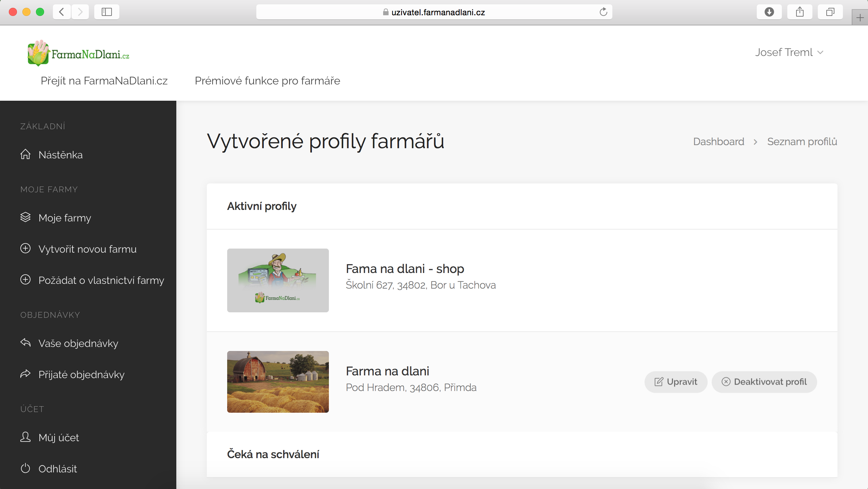Click the Safari share icon

[x=800, y=12]
